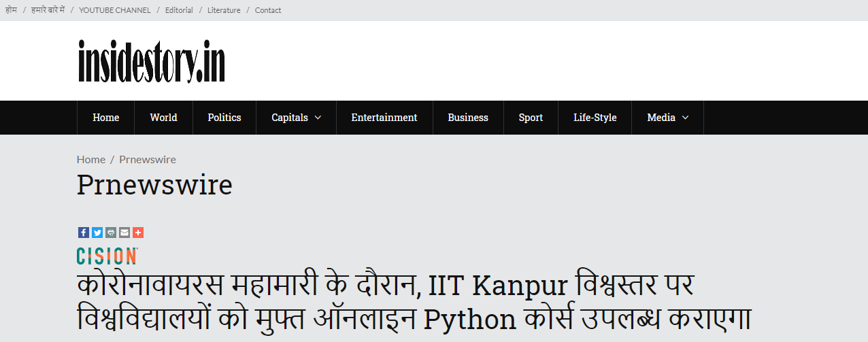The height and width of the screenshot is (342, 868).
Task: Go to Sport section
Action: pyautogui.click(x=531, y=118)
